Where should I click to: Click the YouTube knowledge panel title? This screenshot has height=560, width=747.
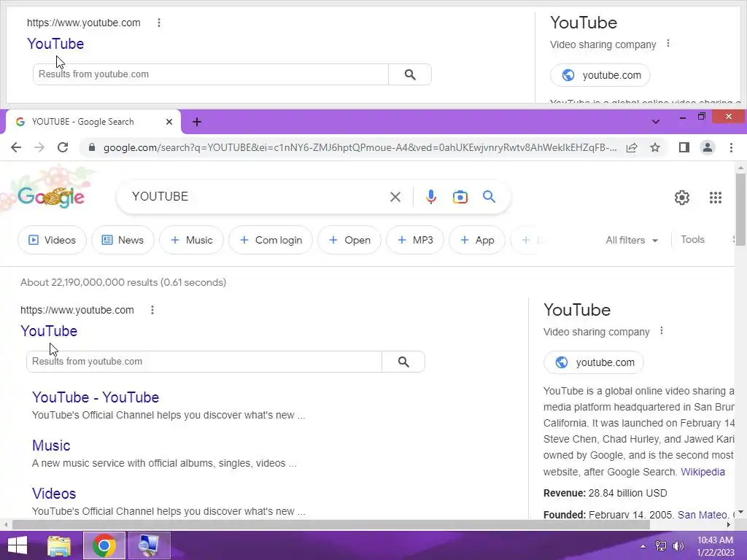(x=577, y=310)
